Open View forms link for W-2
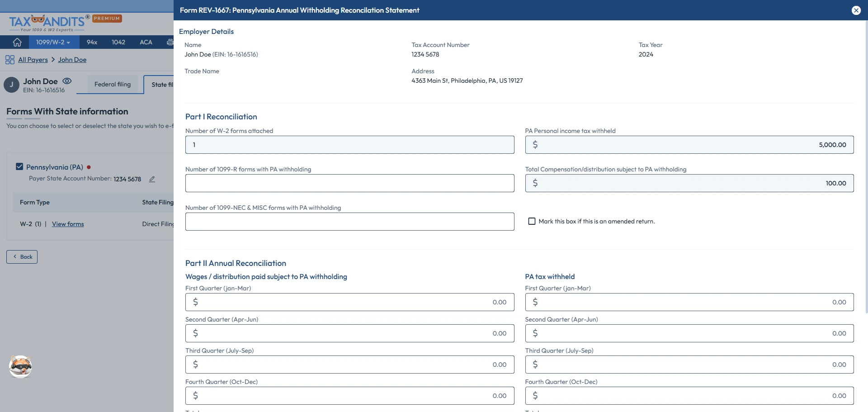The image size is (868, 412). point(68,224)
